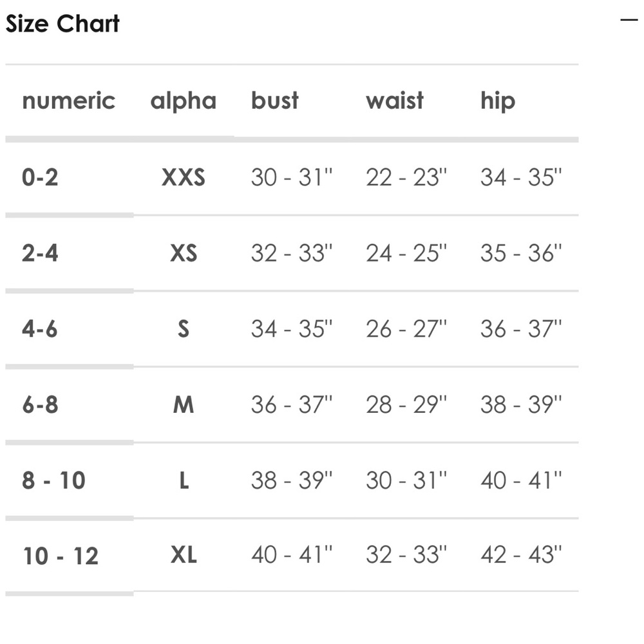
Task: Click the S alpha size cell
Action: 184,329
